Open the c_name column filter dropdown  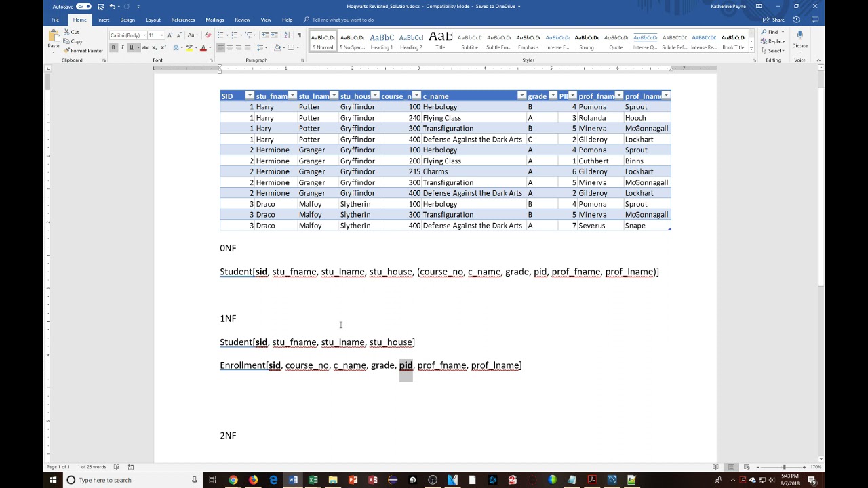[521, 96]
